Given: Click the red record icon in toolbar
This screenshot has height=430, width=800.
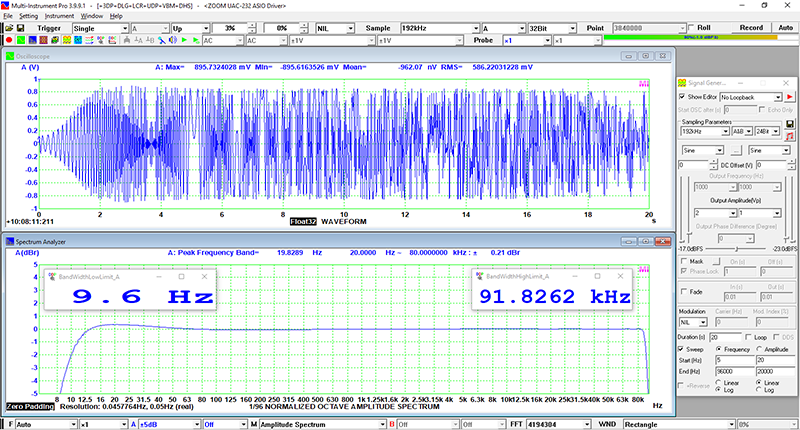Looking at the screenshot, I should (9, 41).
